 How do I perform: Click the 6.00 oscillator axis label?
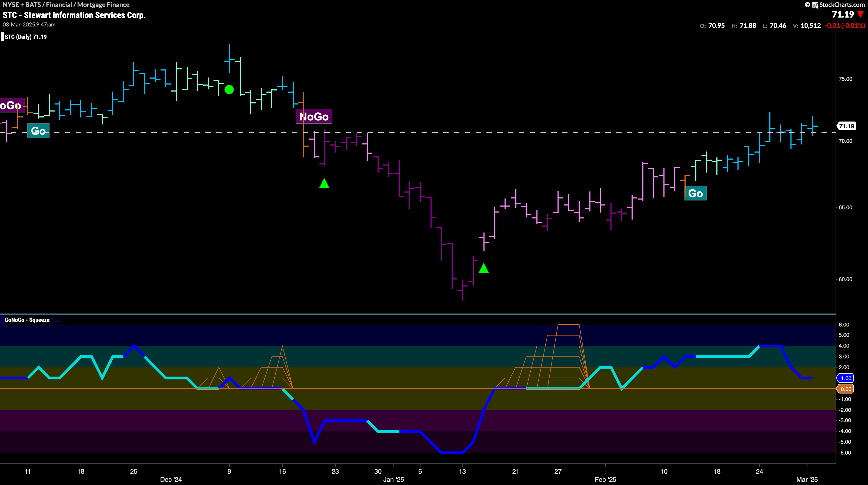pyautogui.click(x=844, y=325)
